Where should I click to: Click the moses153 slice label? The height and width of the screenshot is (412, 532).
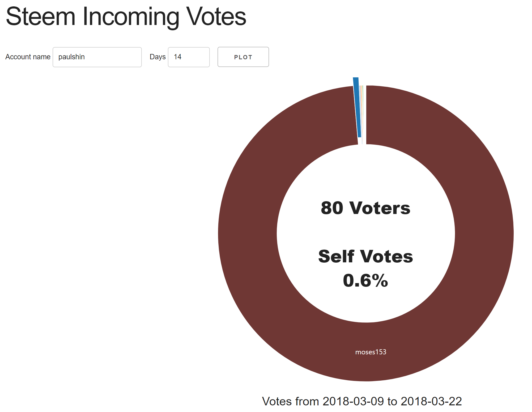click(x=371, y=352)
